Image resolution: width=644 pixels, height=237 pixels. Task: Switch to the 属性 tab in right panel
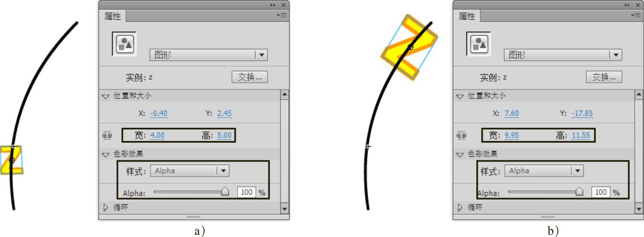click(467, 16)
